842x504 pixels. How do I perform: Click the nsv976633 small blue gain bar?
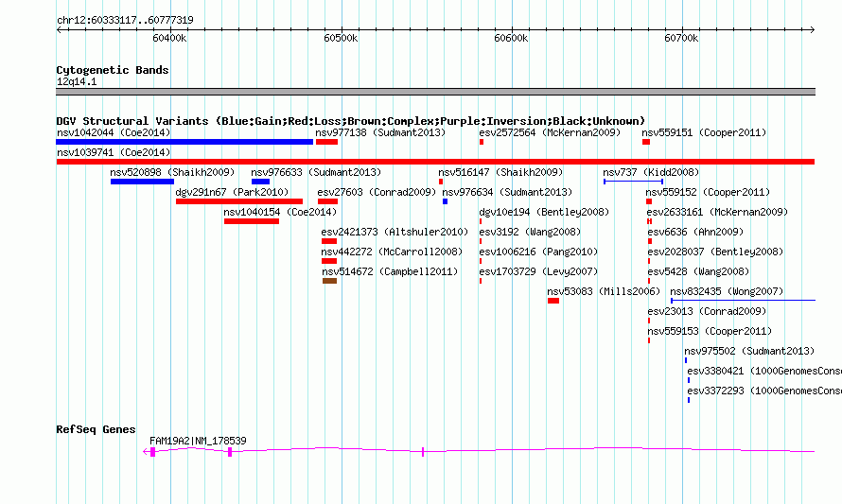coord(260,182)
